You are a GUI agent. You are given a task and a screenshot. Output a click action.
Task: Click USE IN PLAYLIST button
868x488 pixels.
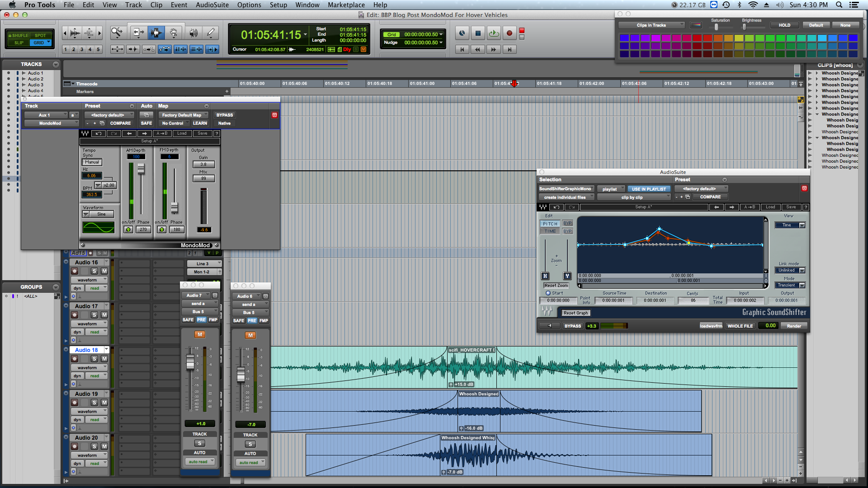point(649,189)
